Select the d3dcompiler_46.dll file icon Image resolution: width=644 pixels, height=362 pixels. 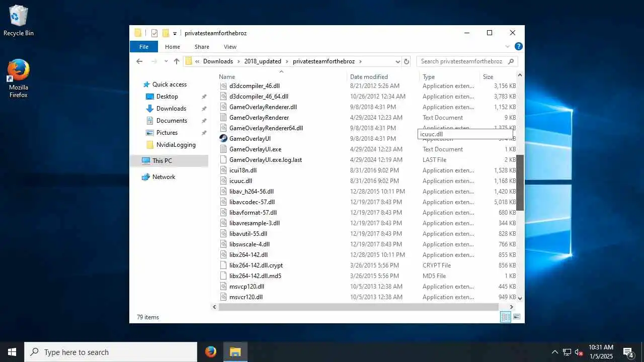point(224,86)
